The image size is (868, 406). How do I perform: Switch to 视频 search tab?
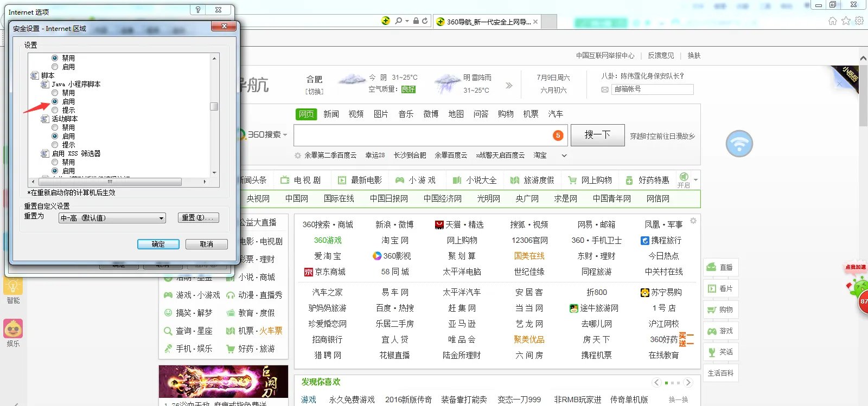(356, 114)
